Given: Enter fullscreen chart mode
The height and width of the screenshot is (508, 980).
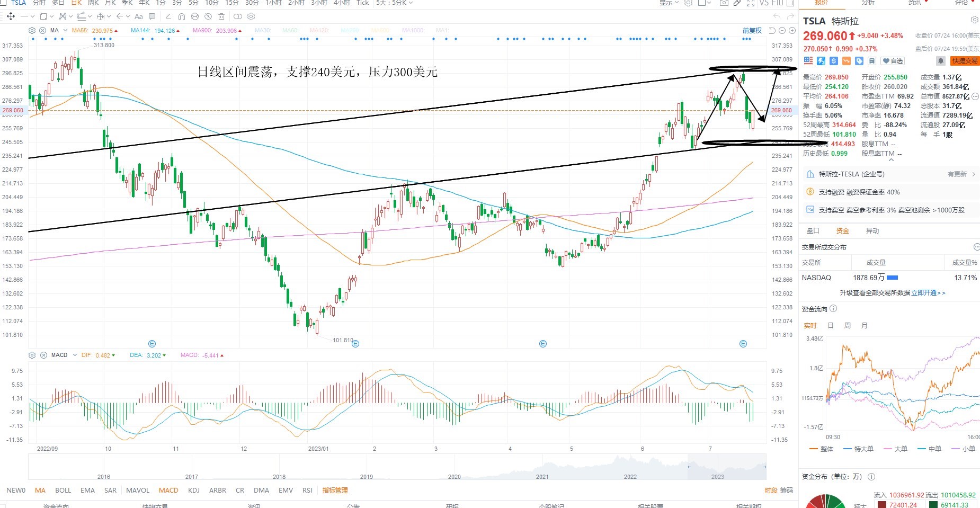Looking at the screenshot, I should (750, 3).
